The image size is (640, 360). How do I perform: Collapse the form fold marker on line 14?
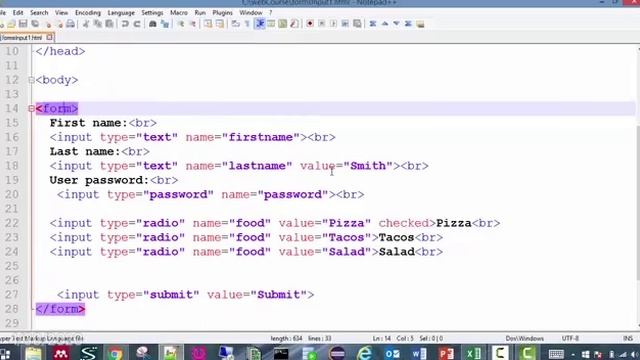(31, 109)
